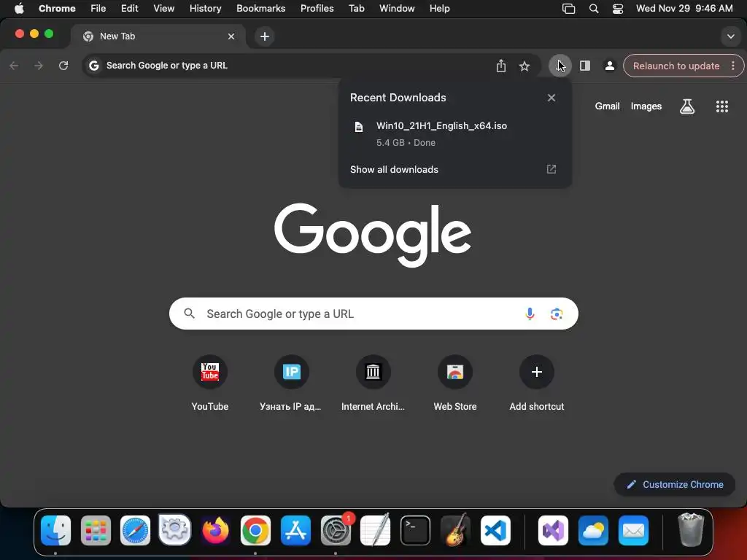Image resolution: width=747 pixels, height=560 pixels.
Task: Expand the tab search chevron
Action: coord(730,36)
